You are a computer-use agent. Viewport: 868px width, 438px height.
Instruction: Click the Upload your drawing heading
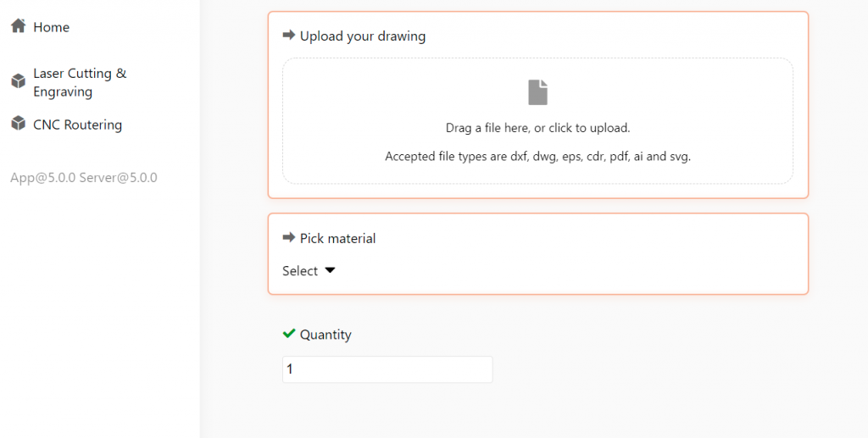(363, 36)
